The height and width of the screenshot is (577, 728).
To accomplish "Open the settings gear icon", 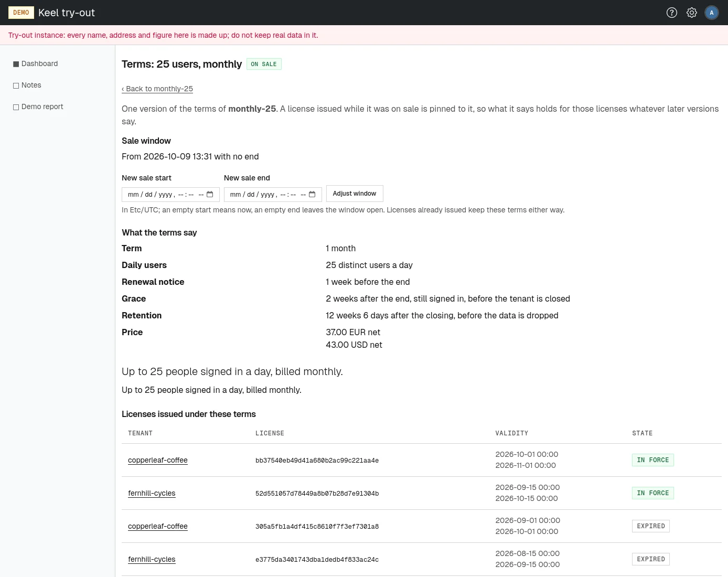I will tap(692, 13).
